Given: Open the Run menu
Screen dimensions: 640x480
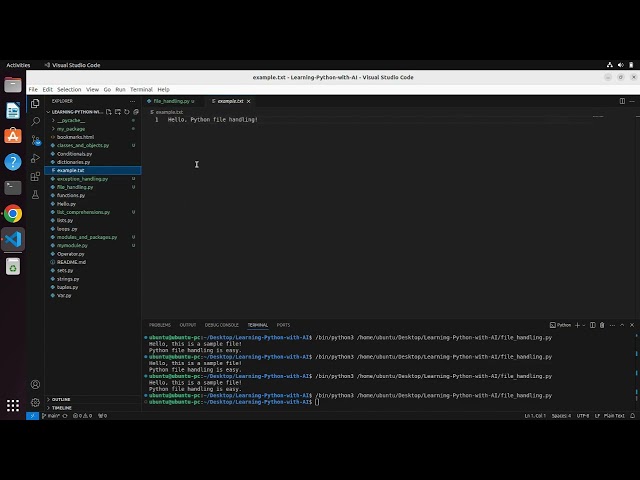Looking at the screenshot, I should [x=120, y=89].
